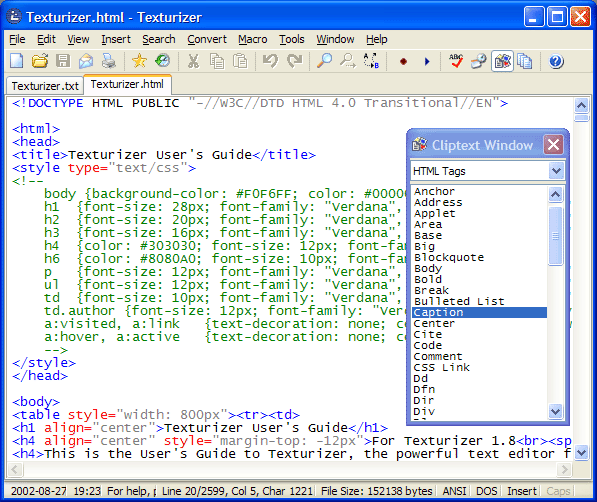Send document by email envelope icon
The image size is (597, 502).
click(86, 61)
